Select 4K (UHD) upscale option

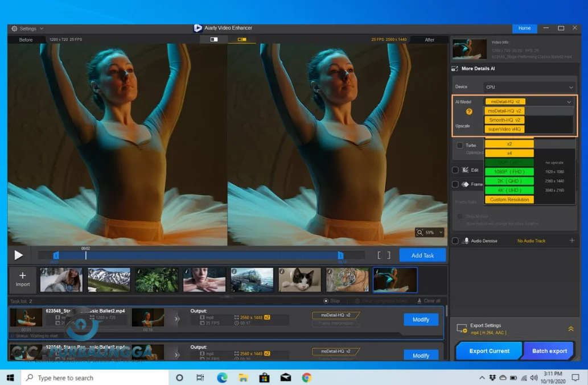pyautogui.click(x=509, y=191)
